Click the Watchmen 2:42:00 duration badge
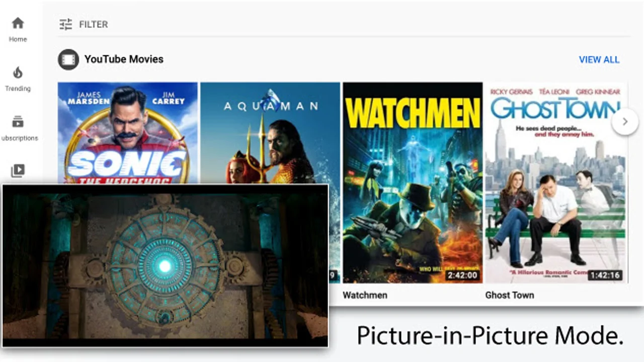Viewport: 644px width, 362px height. (x=462, y=276)
